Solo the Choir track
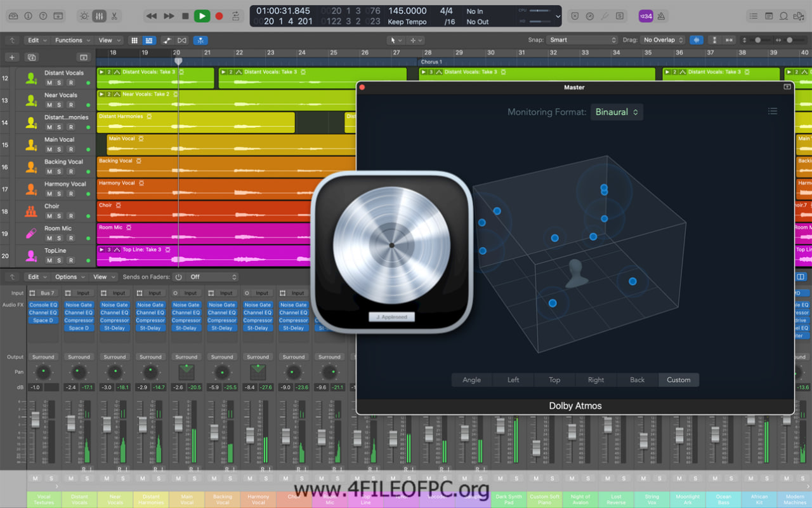Screen dimensions: 812x508 [x=60, y=216]
